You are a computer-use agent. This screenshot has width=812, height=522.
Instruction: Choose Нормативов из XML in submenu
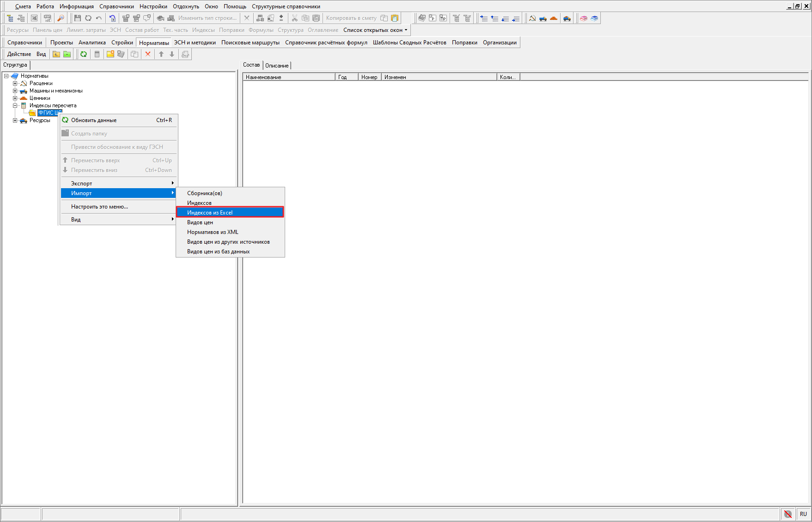(x=213, y=232)
